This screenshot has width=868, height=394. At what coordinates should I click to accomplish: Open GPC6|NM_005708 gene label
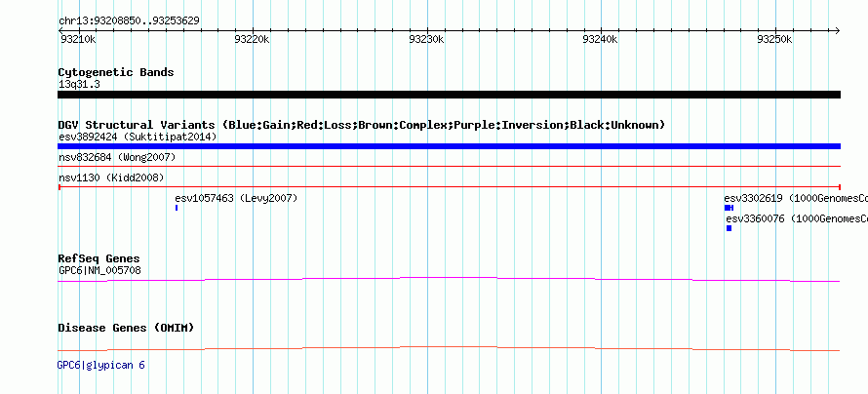point(99,270)
